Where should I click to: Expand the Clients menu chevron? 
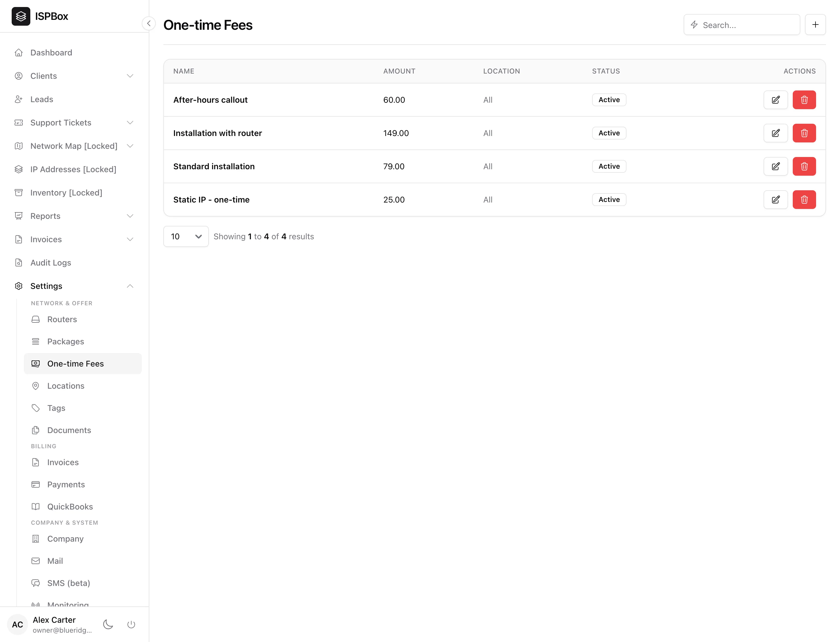pos(130,76)
